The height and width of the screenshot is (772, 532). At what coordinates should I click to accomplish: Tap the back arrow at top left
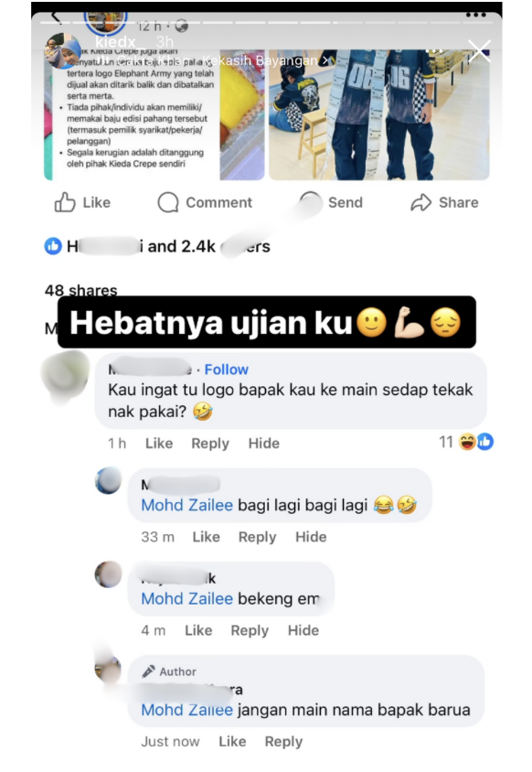point(56,17)
